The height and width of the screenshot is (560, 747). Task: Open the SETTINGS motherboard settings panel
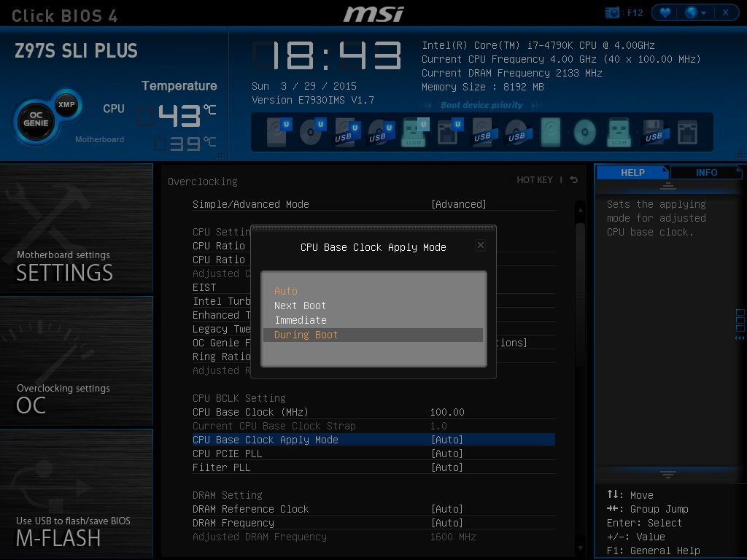[x=76, y=228]
